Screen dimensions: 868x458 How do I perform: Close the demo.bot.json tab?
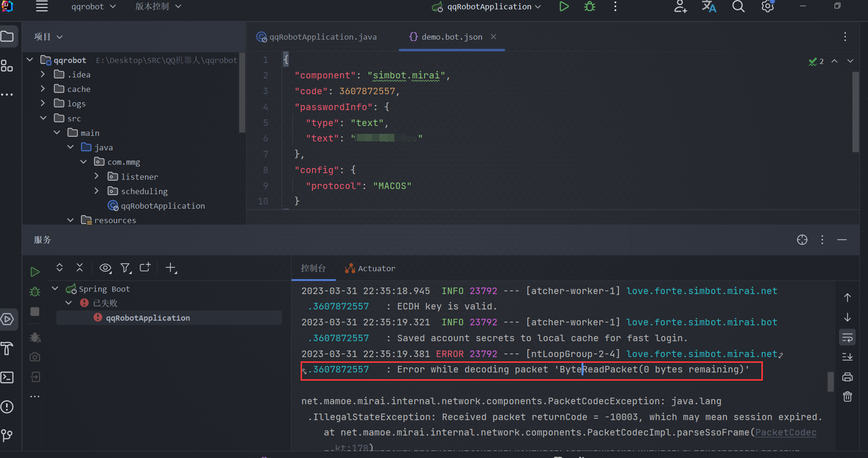(x=494, y=37)
